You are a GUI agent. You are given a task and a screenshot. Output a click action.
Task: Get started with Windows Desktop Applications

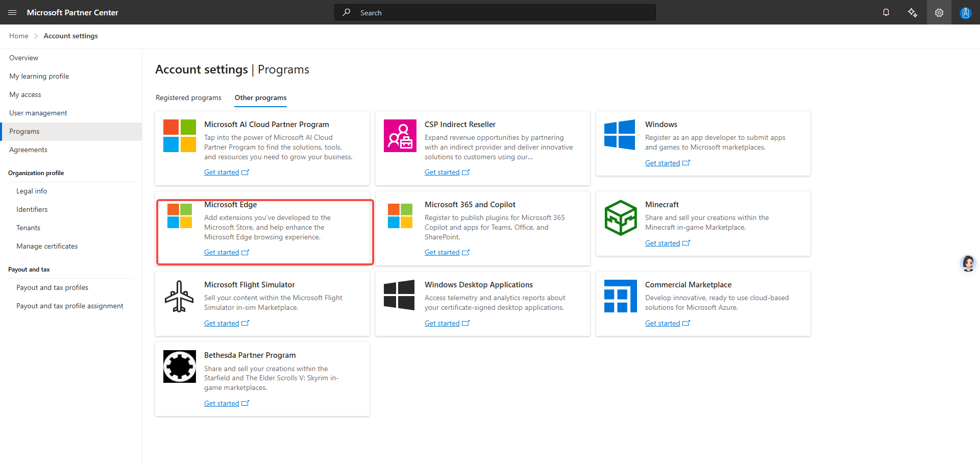[442, 324]
